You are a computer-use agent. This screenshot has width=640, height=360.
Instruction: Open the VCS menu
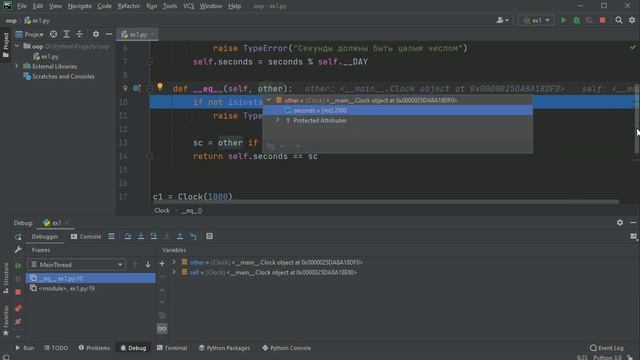pyautogui.click(x=189, y=6)
